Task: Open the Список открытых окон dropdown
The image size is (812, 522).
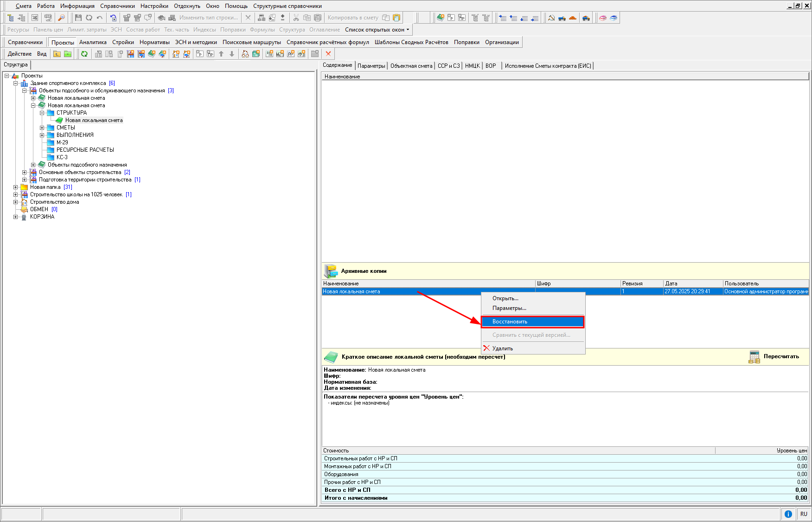Action: pos(377,30)
